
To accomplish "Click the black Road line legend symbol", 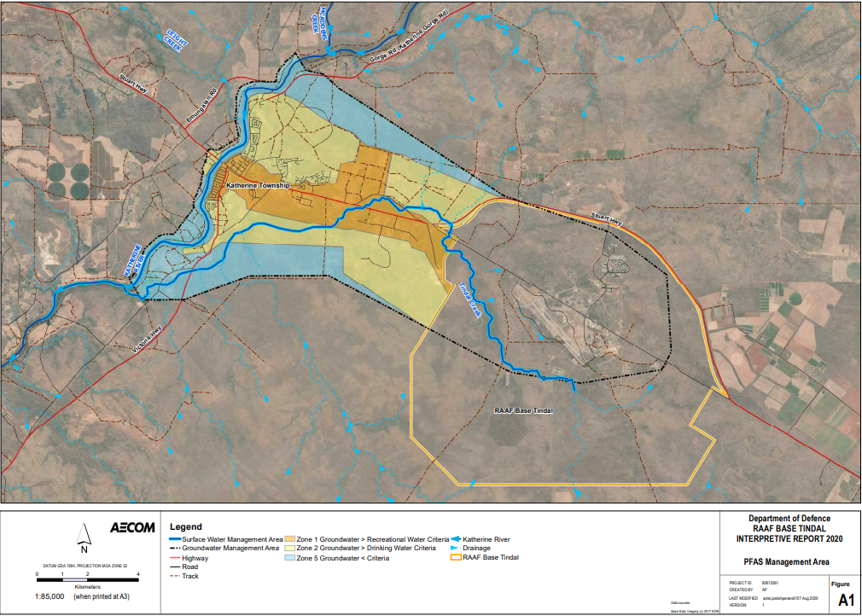I will click(x=175, y=567).
